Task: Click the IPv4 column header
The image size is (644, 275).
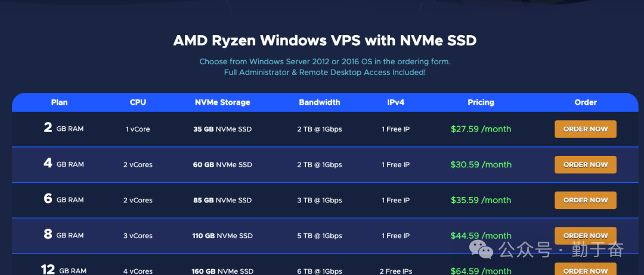Action: click(396, 102)
